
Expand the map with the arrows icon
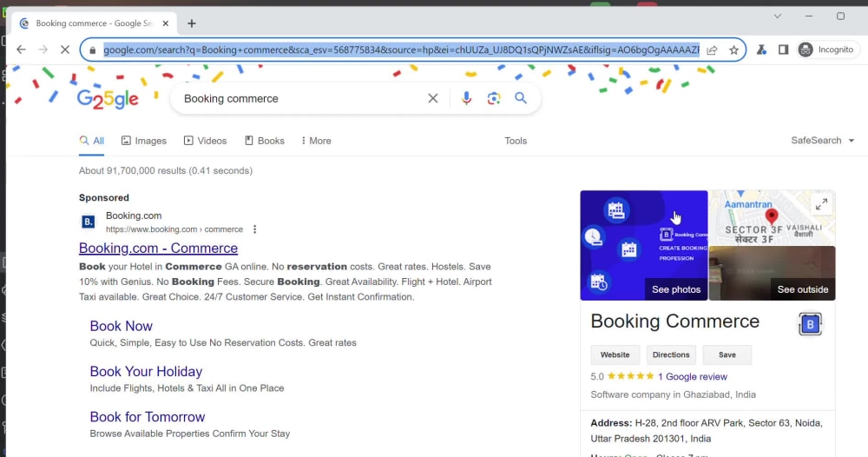point(821,204)
